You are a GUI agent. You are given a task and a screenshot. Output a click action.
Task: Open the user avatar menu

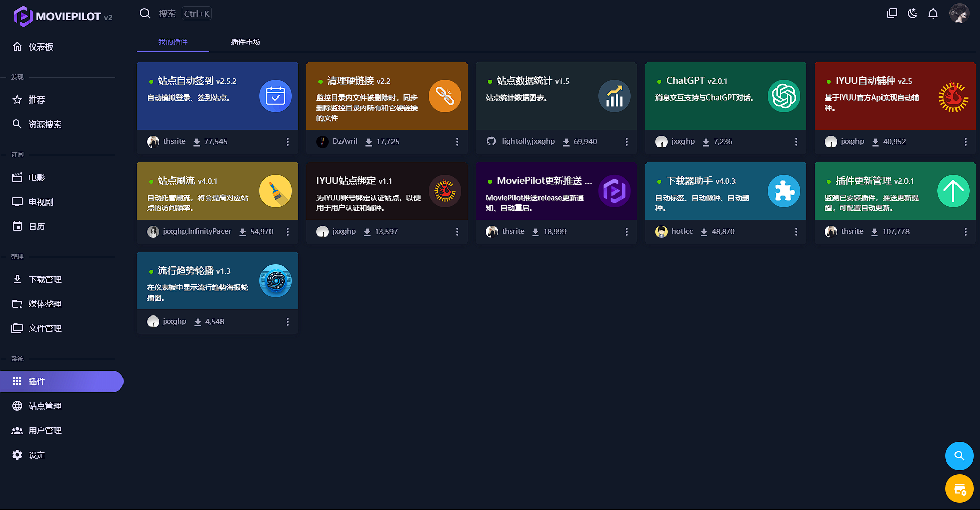click(959, 14)
